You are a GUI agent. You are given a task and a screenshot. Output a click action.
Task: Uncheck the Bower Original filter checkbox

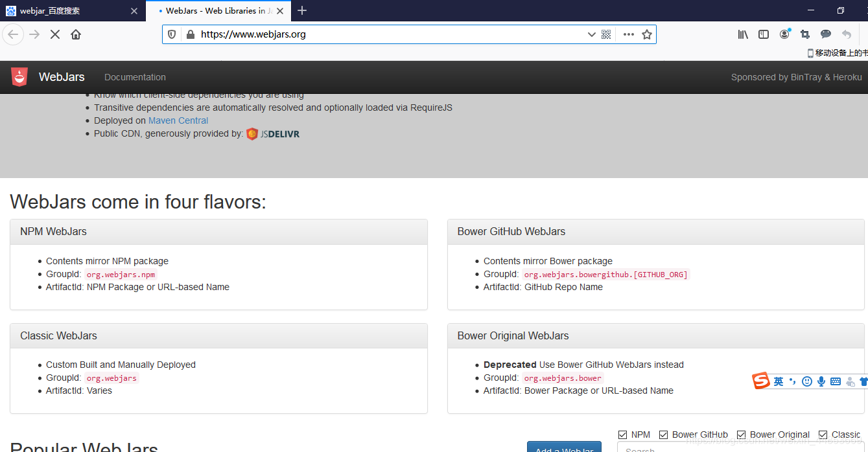(x=742, y=435)
